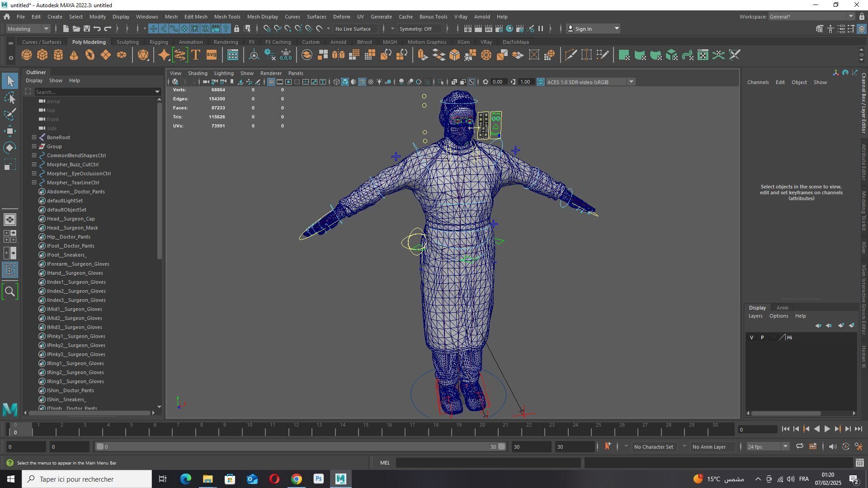This screenshot has height=488, width=868.
Task: Create a polygon cube from shelf
Action: point(42,55)
